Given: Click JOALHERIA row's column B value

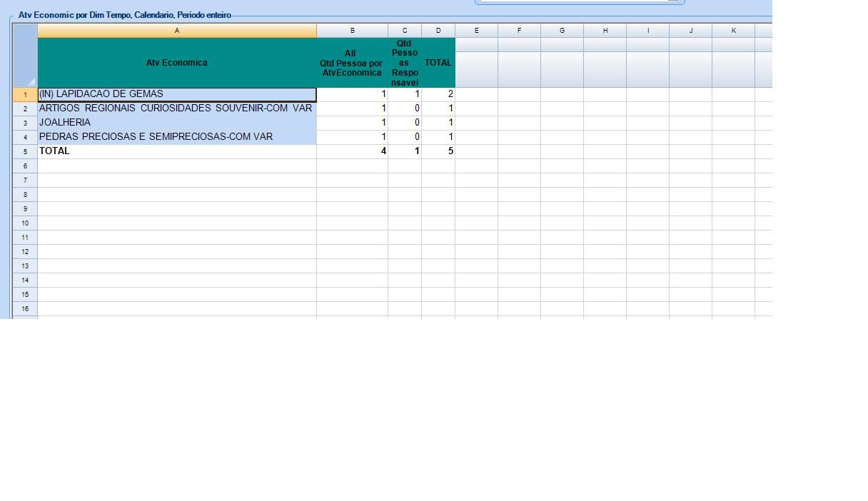Looking at the screenshot, I should [x=353, y=123].
